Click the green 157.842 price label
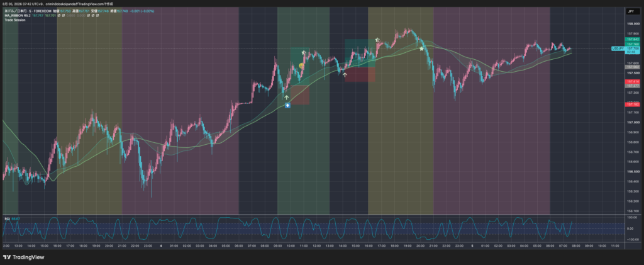The image size is (644, 265). pos(631,40)
